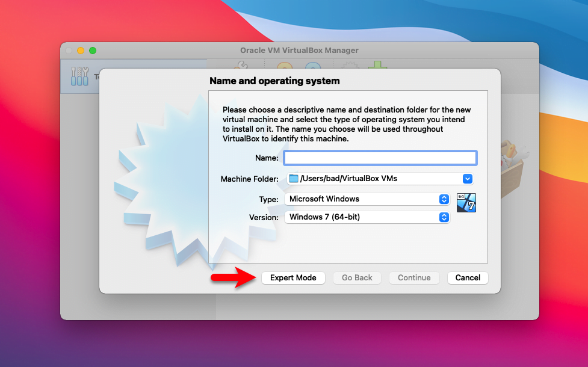
Task: Click the greyed Go Back button
Action: coord(357,278)
